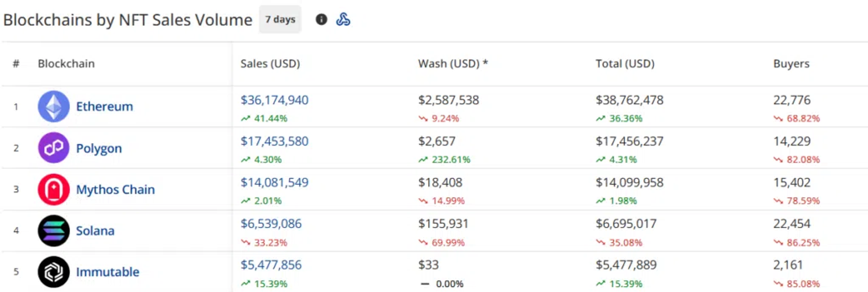Open the info icon beside 7 days
Image resolution: width=868 pixels, height=292 pixels.
tap(321, 19)
